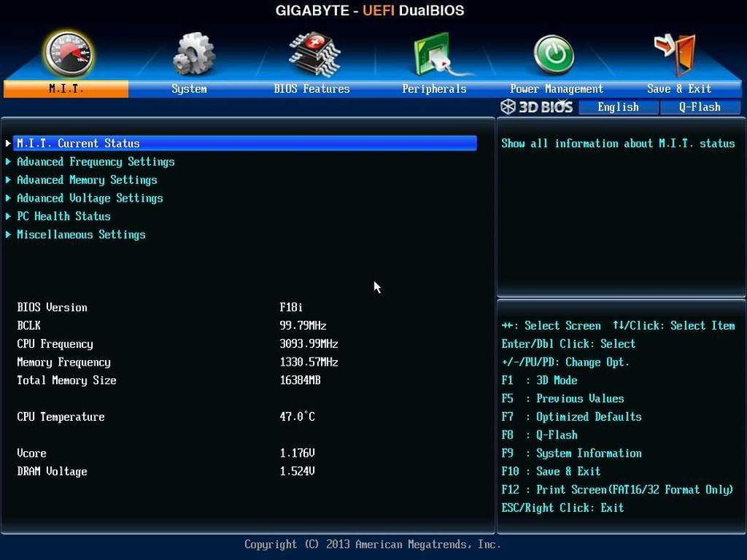Click the CPU Frequency value 3093.99MHz
This screenshot has height=560, width=747.
point(309,344)
